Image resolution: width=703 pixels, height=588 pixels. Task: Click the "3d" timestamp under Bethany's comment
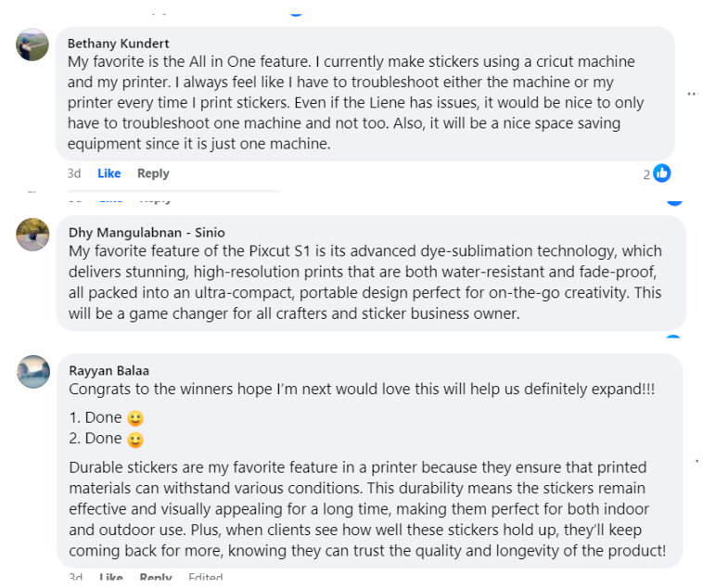click(74, 173)
